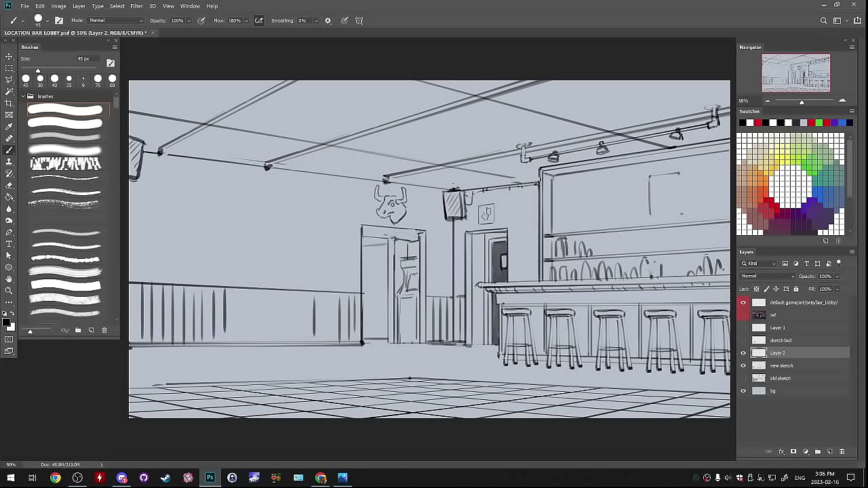868x488 pixels.
Task: Collapse the 'brushes' folder group
Action: [x=23, y=96]
